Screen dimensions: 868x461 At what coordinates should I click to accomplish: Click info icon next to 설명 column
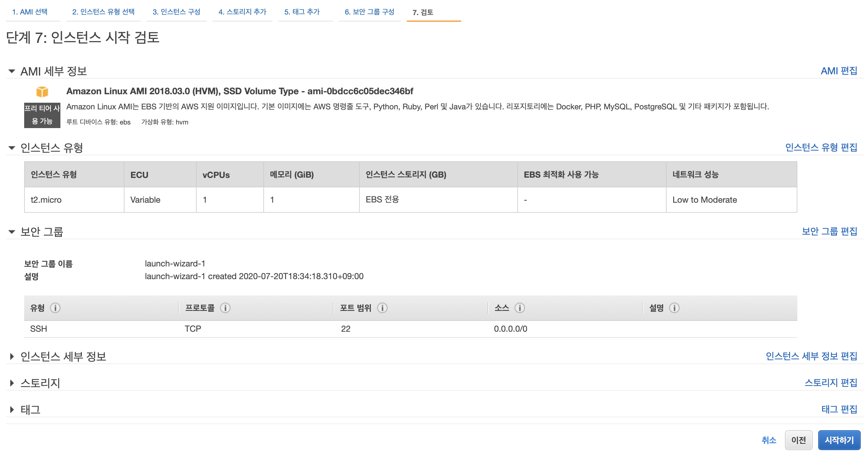pyautogui.click(x=674, y=308)
